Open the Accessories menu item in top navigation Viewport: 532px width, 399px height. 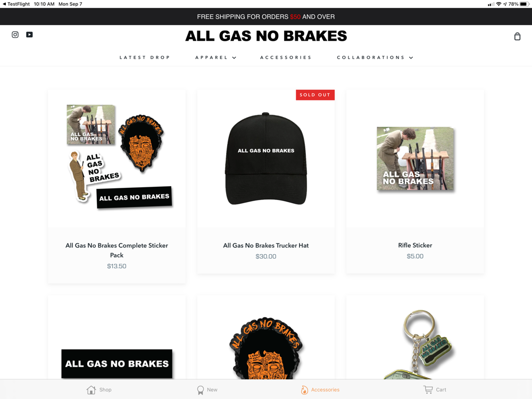(x=286, y=57)
